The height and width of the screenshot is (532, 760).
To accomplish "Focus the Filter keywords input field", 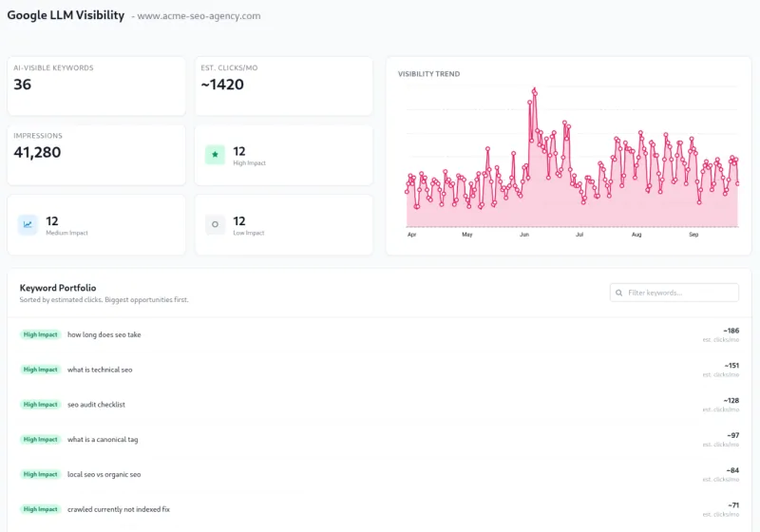I will click(x=674, y=293).
